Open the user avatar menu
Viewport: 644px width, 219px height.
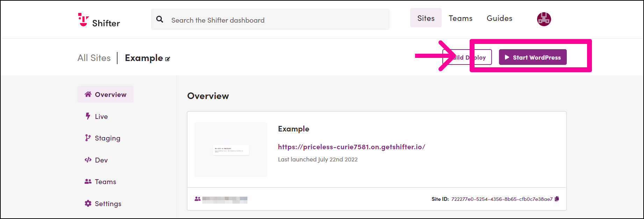pyautogui.click(x=544, y=19)
